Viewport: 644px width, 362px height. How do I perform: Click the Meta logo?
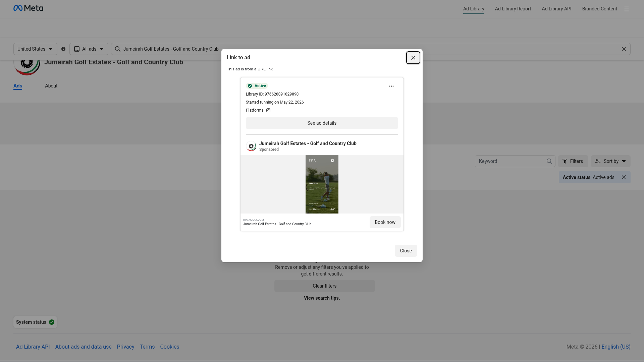[x=28, y=8]
